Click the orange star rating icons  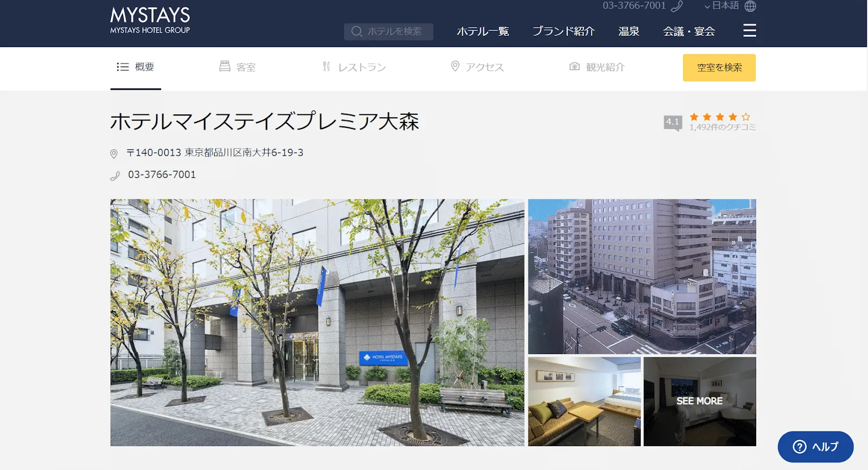(x=720, y=117)
